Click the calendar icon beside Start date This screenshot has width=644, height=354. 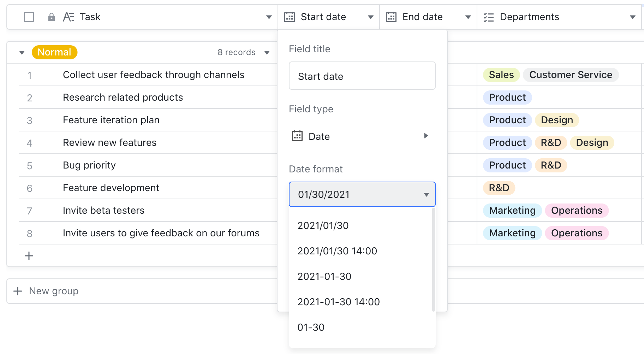coord(289,17)
